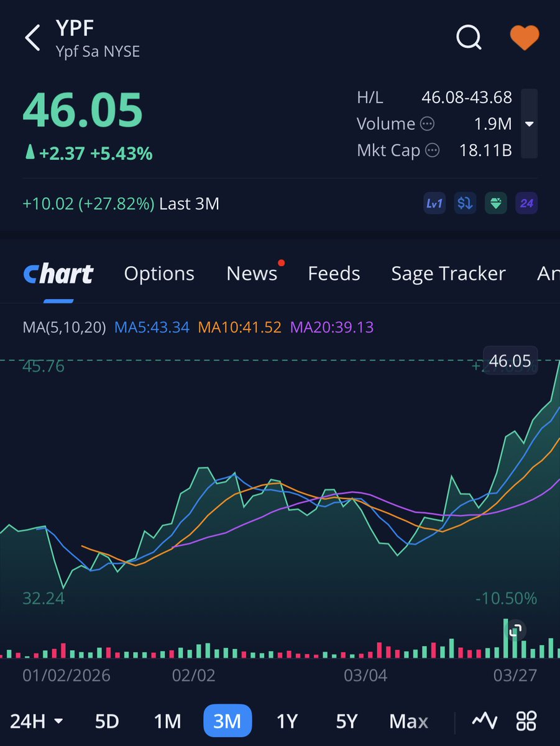
Task: Change chart type line icon
Action: coord(485,721)
